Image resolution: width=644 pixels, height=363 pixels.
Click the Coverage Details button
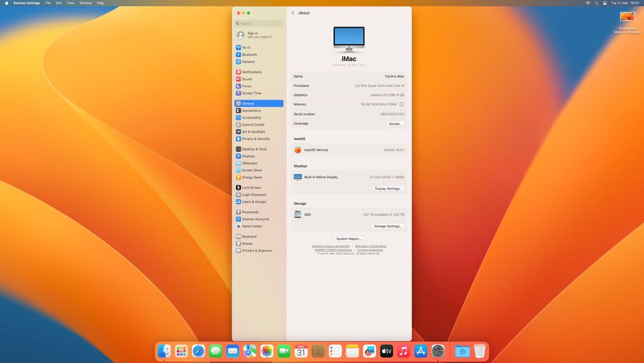point(395,124)
